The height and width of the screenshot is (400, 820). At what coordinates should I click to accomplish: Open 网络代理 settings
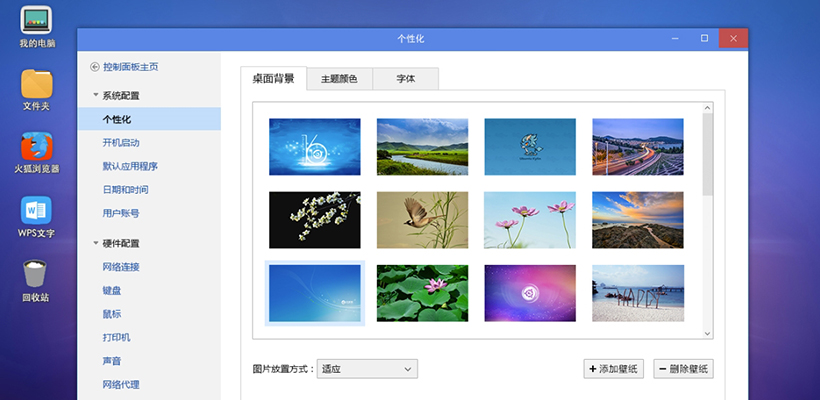(x=121, y=385)
